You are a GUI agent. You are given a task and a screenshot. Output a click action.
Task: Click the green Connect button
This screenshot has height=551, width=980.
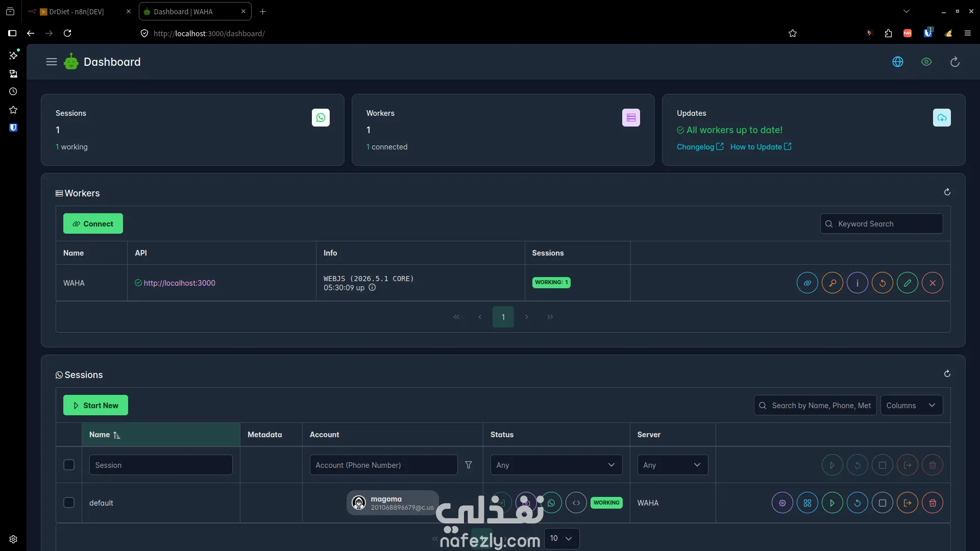click(93, 223)
